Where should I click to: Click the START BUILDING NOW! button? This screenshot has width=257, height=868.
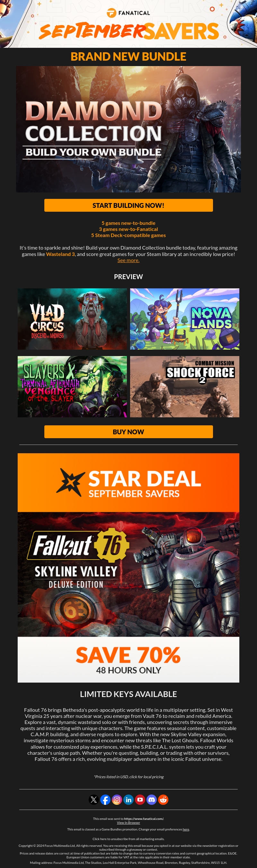pos(128,205)
